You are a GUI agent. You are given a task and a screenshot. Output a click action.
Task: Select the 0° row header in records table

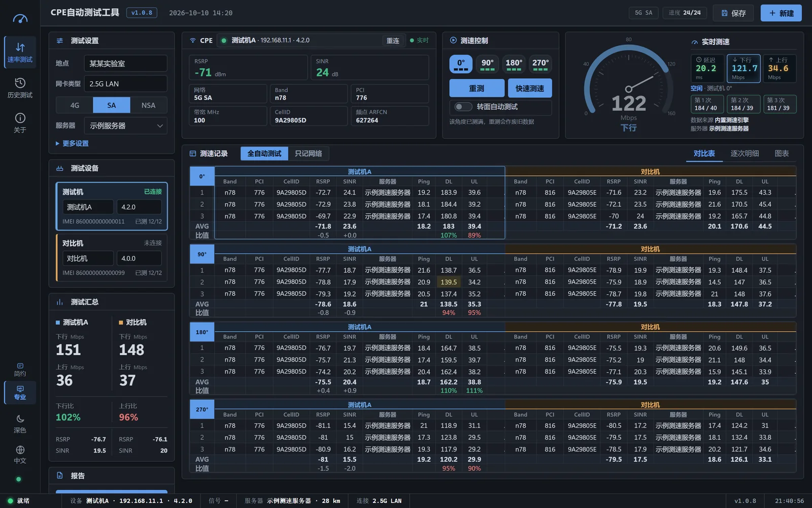202,176
